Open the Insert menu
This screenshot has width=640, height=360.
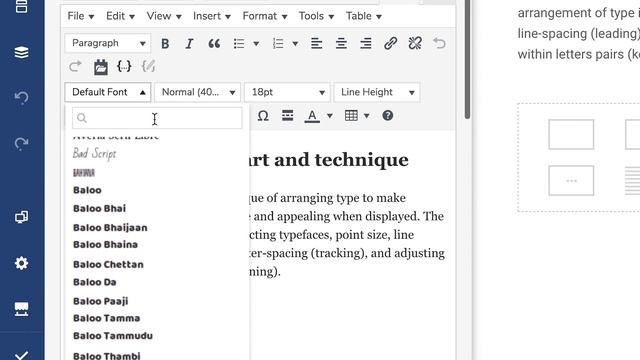(x=212, y=16)
